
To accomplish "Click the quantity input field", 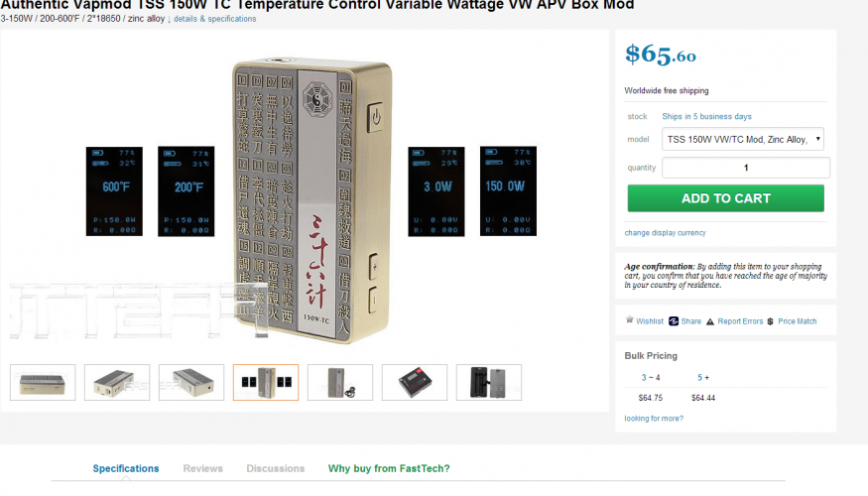I will 746,168.
